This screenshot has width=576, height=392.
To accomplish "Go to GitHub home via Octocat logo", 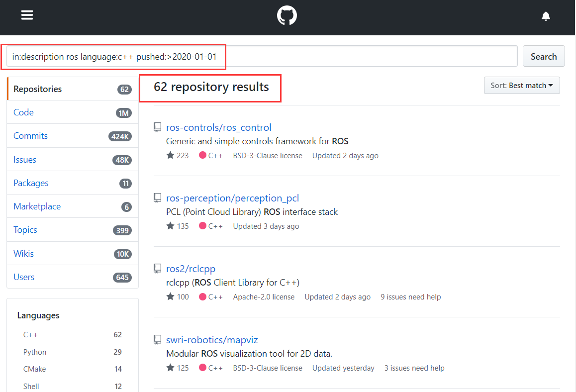I will tap(287, 15).
